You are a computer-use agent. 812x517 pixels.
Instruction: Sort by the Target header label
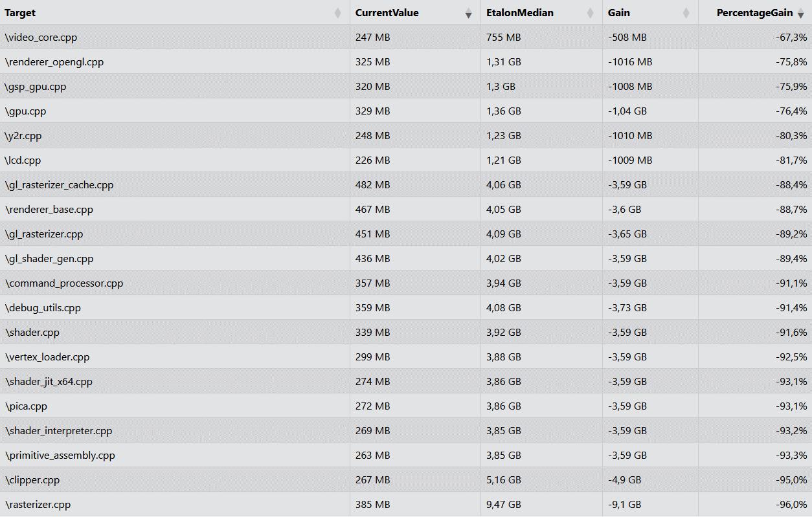pos(20,13)
